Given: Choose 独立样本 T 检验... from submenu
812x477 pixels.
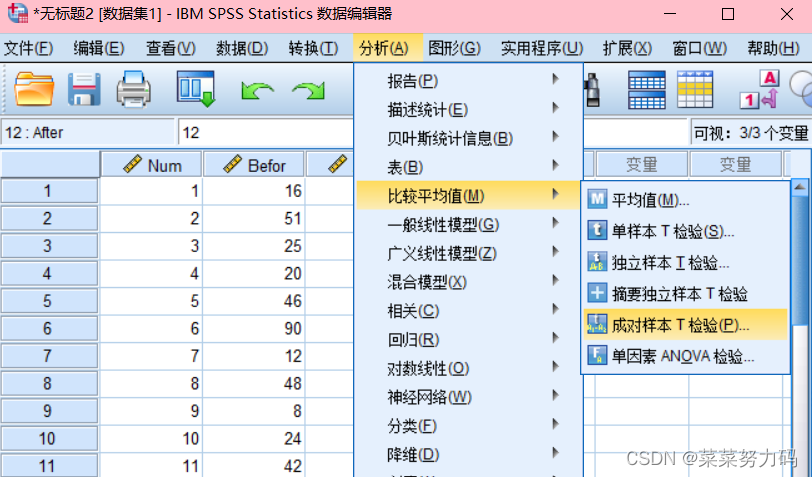Looking at the screenshot, I should (685, 262).
